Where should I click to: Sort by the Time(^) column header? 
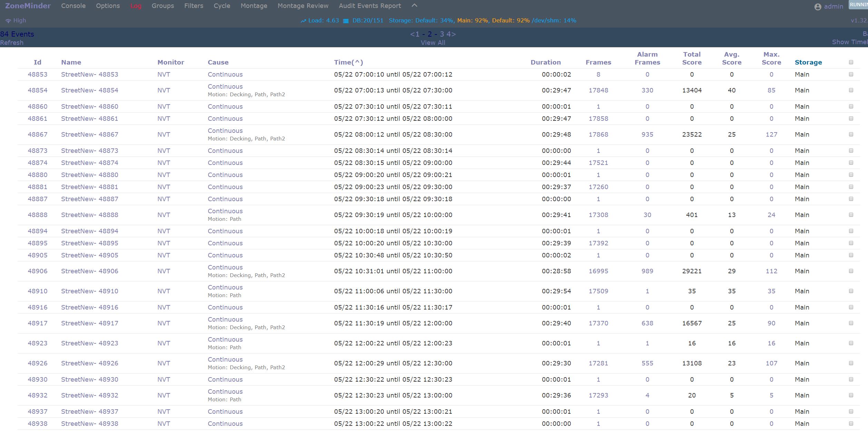[x=349, y=62]
